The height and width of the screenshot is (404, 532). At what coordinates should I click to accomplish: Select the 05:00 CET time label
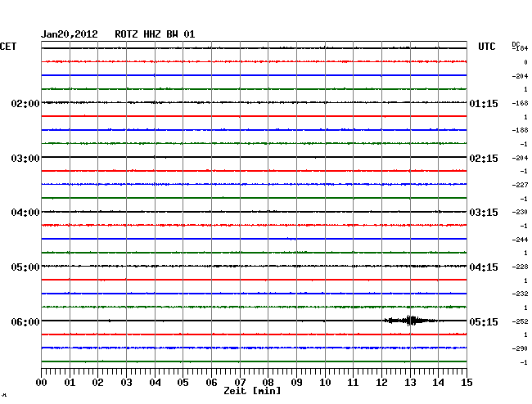[25, 267]
